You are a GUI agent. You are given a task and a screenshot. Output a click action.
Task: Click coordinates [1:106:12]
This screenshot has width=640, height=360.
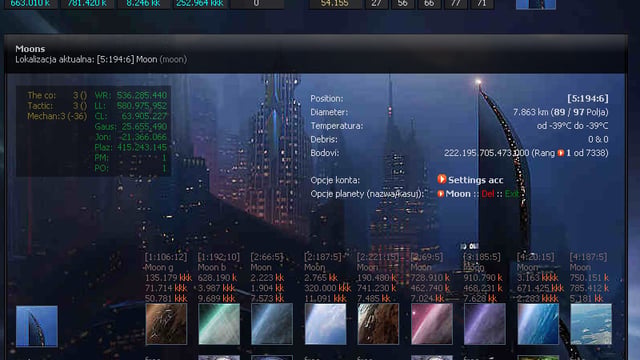tap(166, 257)
